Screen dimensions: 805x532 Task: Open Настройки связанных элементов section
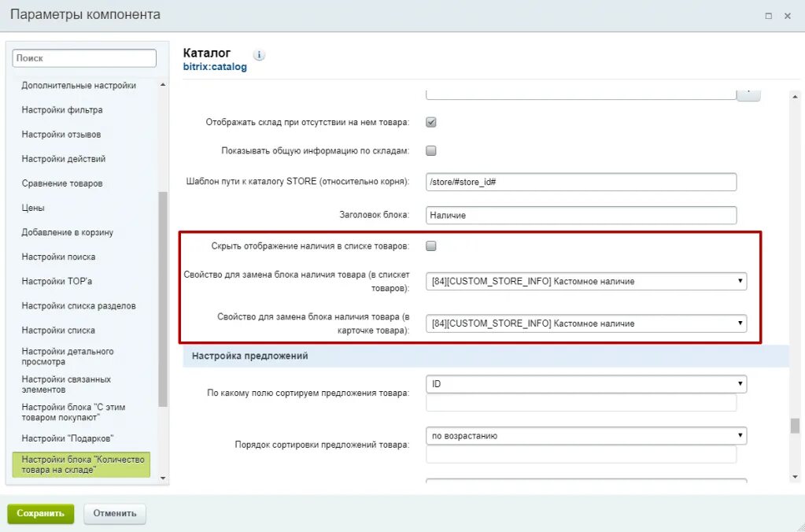click(66, 384)
